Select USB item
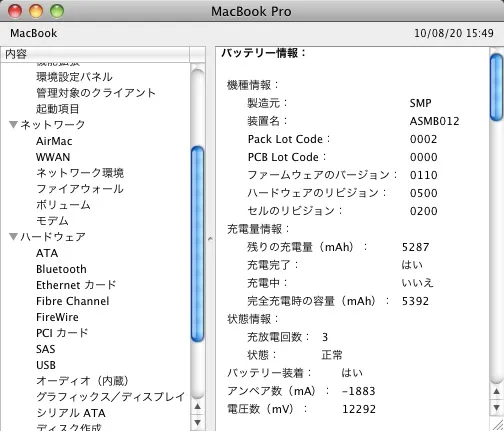 pos(46,365)
